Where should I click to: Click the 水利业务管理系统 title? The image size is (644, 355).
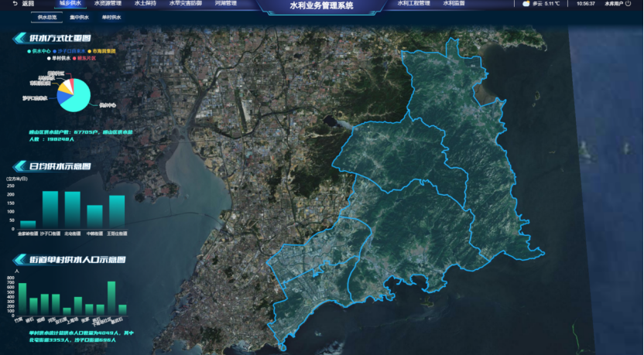coord(321,5)
